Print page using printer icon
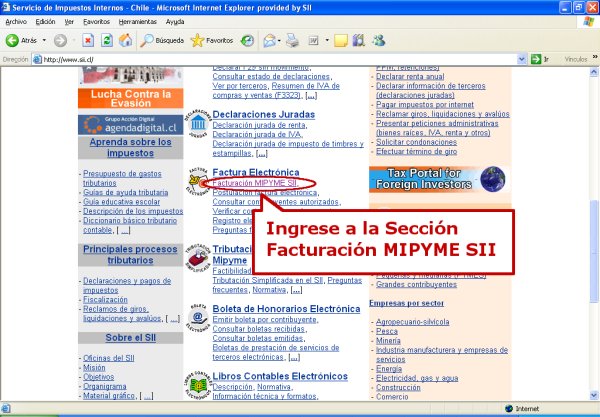600x417 pixels. point(293,40)
